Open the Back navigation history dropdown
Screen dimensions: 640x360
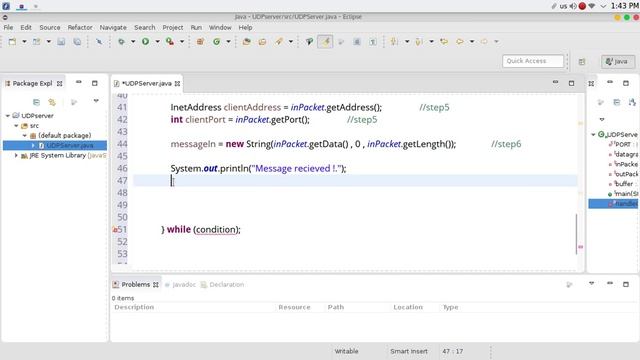coord(472,42)
